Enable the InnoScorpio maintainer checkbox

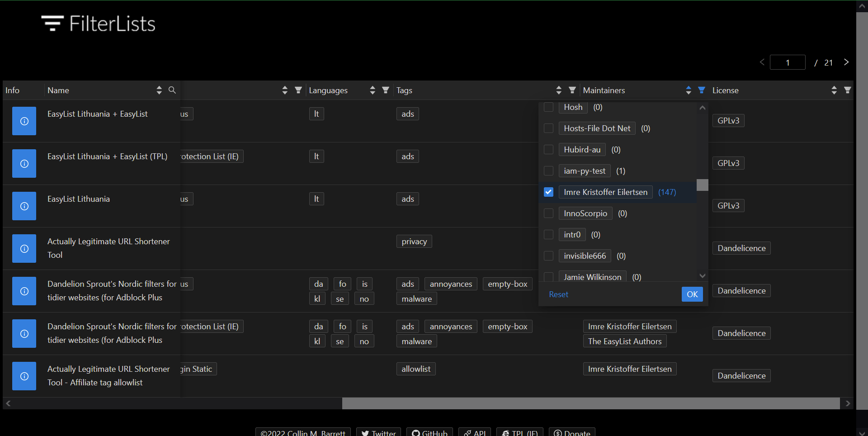pyautogui.click(x=548, y=213)
